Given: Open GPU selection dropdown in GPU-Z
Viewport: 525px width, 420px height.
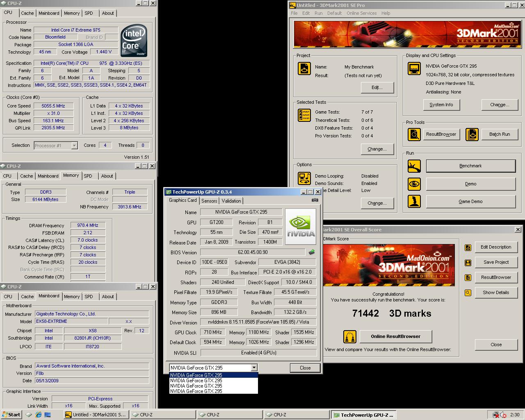Looking at the screenshot, I should (254, 368).
